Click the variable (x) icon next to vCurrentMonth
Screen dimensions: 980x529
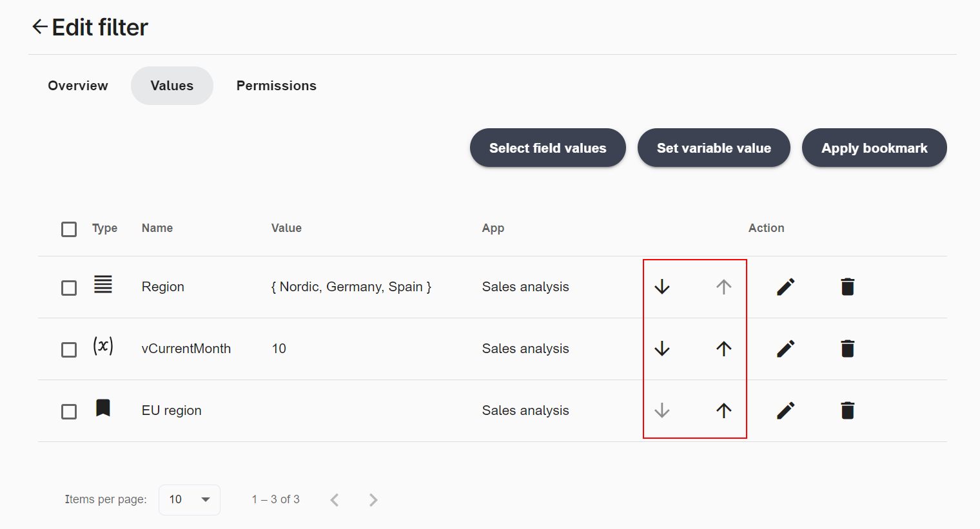103,346
